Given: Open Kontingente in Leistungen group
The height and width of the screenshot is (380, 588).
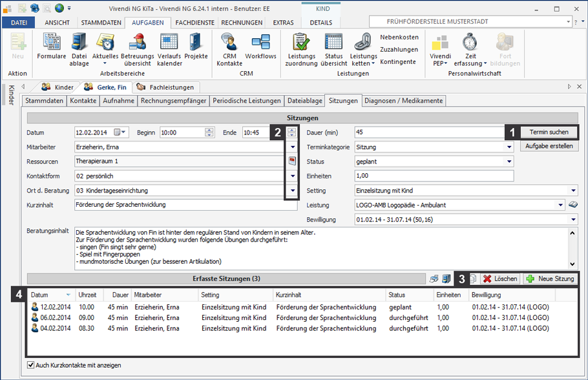Looking at the screenshot, I should (x=398, y=61).
